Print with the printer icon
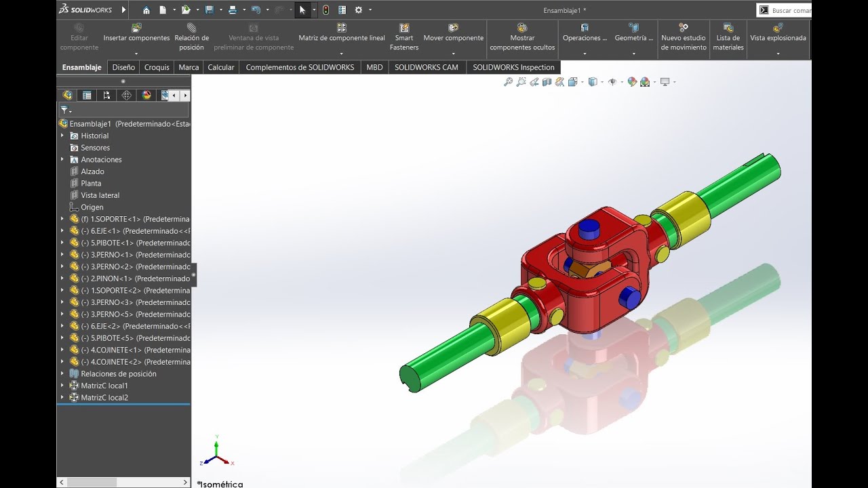 233,10
